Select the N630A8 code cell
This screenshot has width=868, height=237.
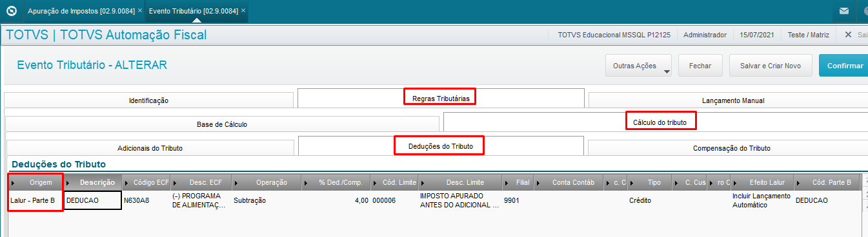145,200
